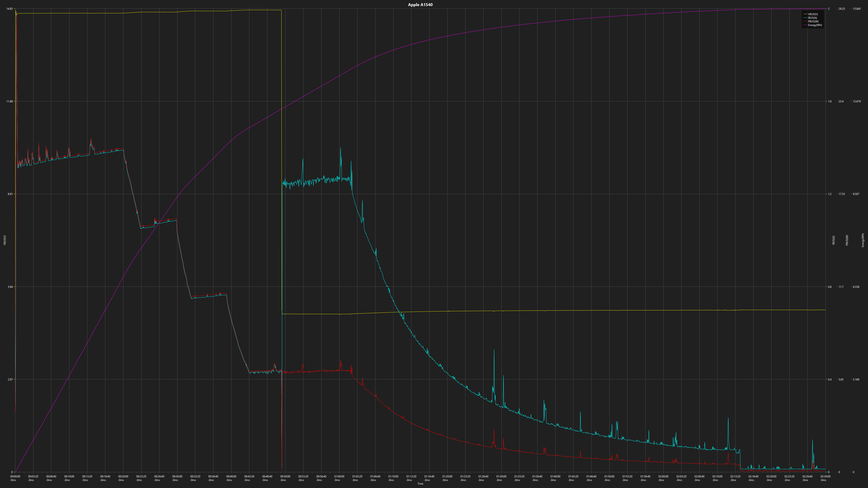Click the vertical VBUS(V) left axis title

tap(5, 240)
